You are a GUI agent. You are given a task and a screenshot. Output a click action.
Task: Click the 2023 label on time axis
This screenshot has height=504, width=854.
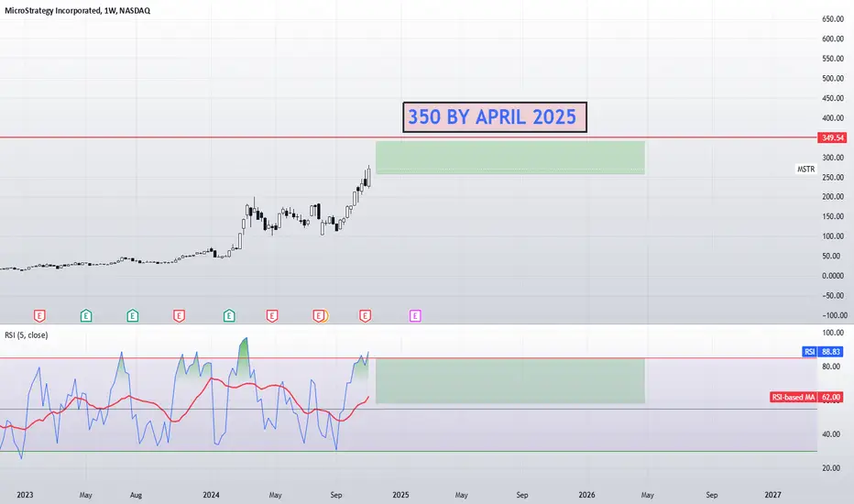[x=25, y=495]
